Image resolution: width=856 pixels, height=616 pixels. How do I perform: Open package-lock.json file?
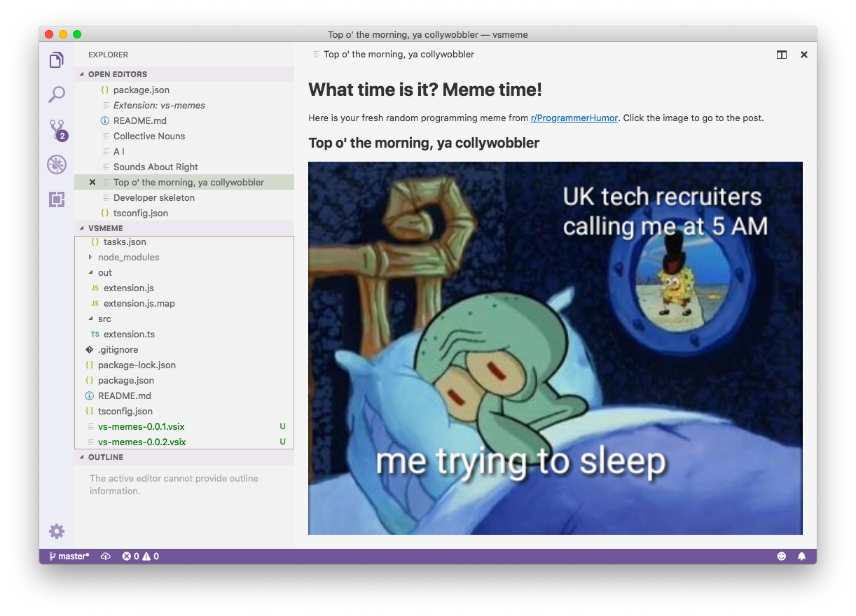pyautogui.click(x=184, y=365)
